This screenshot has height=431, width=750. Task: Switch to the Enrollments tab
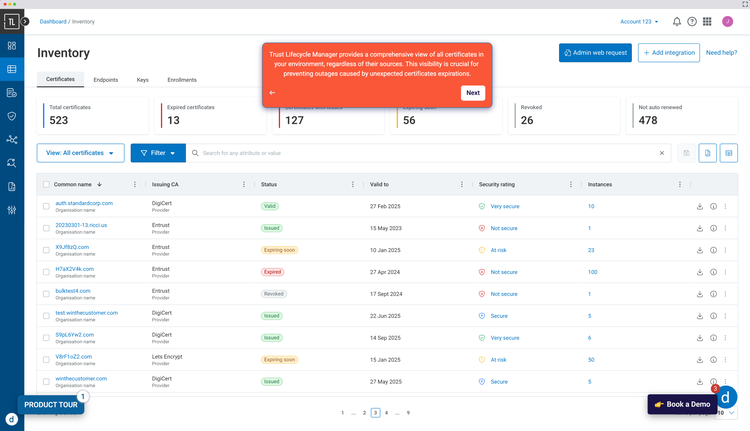coord(181,79)
